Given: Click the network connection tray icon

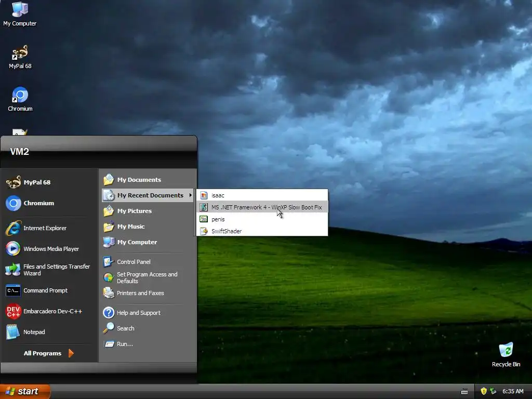Looking at the screenshot, I should (494, 391).
